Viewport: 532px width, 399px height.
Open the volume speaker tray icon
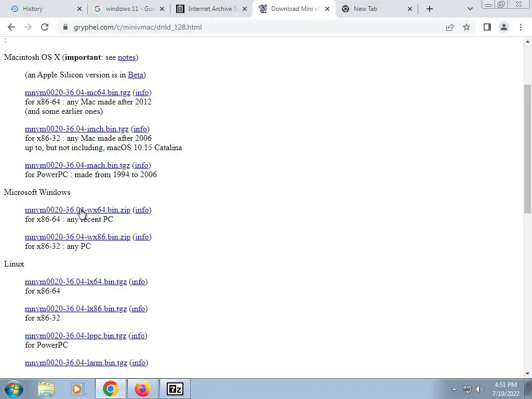click(x=480, y=389)
